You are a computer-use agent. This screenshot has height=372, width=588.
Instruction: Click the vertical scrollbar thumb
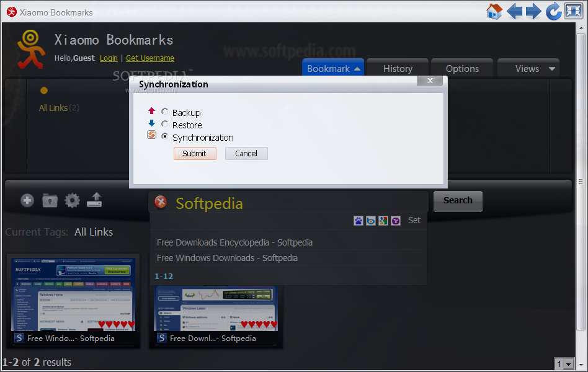(581, 182)
